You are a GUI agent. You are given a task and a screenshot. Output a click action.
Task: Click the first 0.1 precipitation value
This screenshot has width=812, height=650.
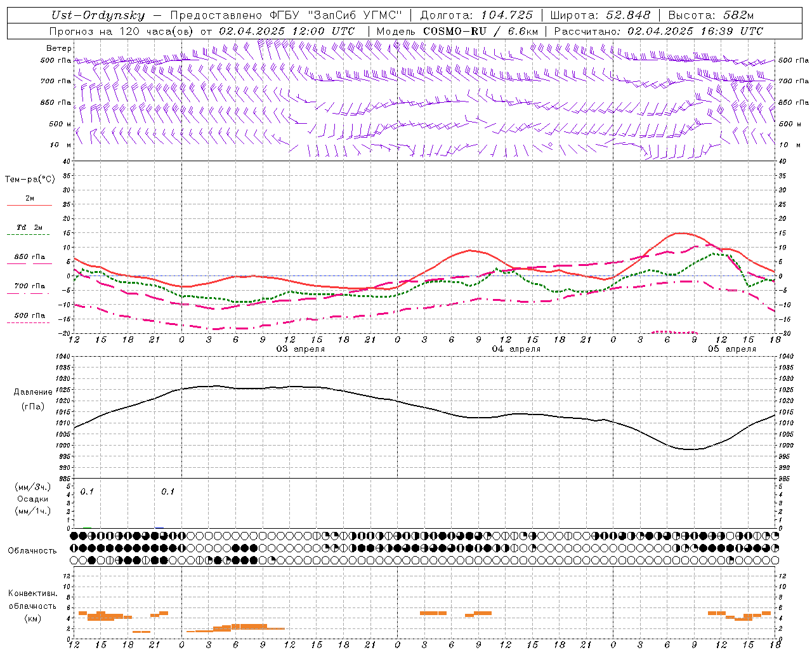pos(87,492)
